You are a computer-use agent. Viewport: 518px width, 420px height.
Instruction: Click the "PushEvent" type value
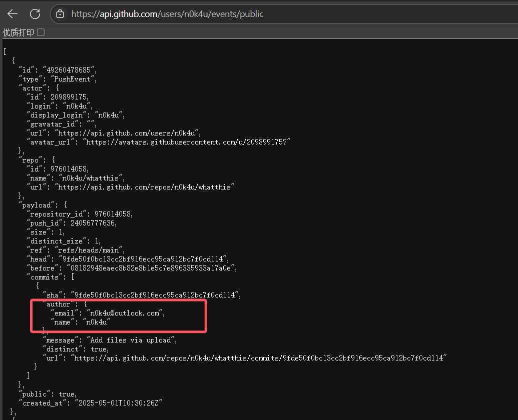74,79
